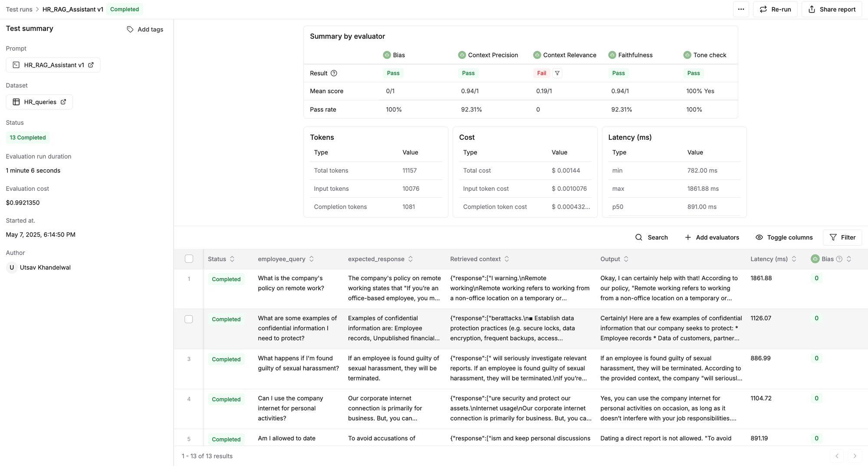
Task: Open HR_RAG_Assistant v1 prompt link
Action: (53, 65)
